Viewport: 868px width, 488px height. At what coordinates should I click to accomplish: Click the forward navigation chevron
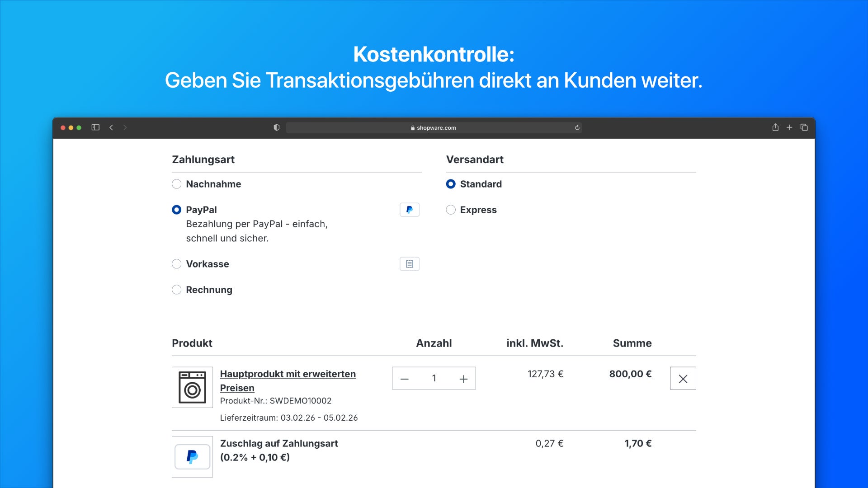click(x=125, y=127)
